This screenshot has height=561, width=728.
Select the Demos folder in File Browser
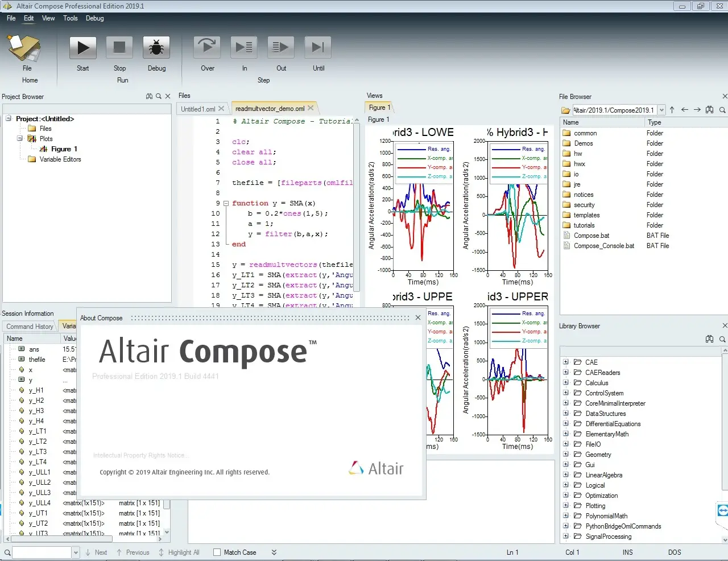583,143
